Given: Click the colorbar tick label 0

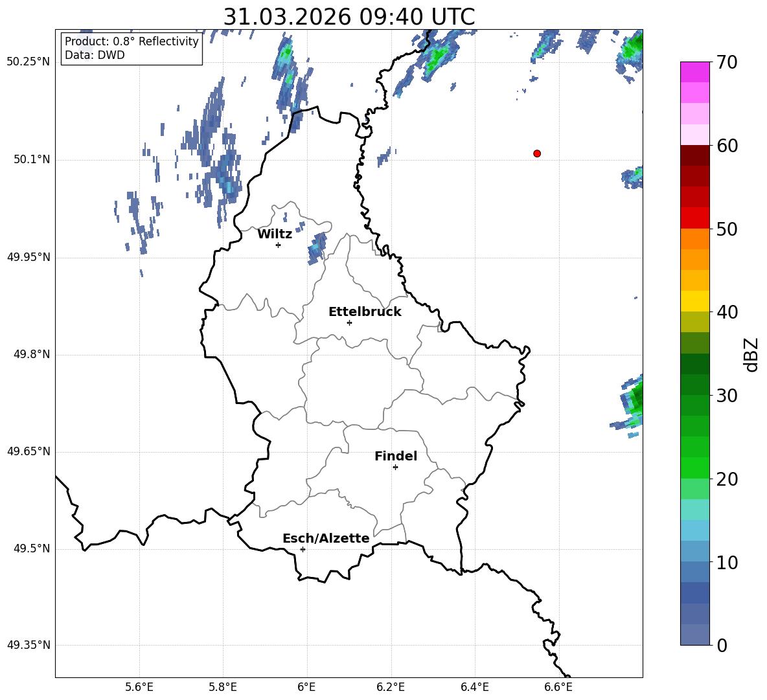Looking at the screenshot, I should [x=722, y=645].
